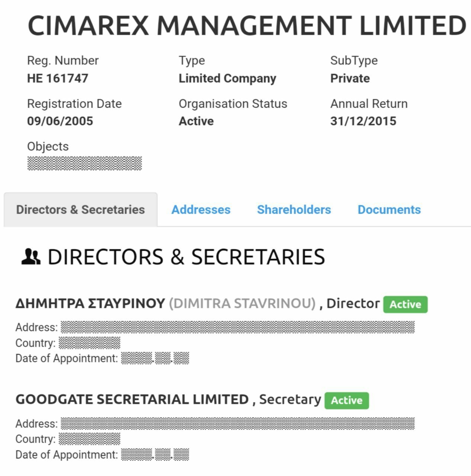Open the Shareholders tab
Screen dimensions: 471x476
(294, 210)
